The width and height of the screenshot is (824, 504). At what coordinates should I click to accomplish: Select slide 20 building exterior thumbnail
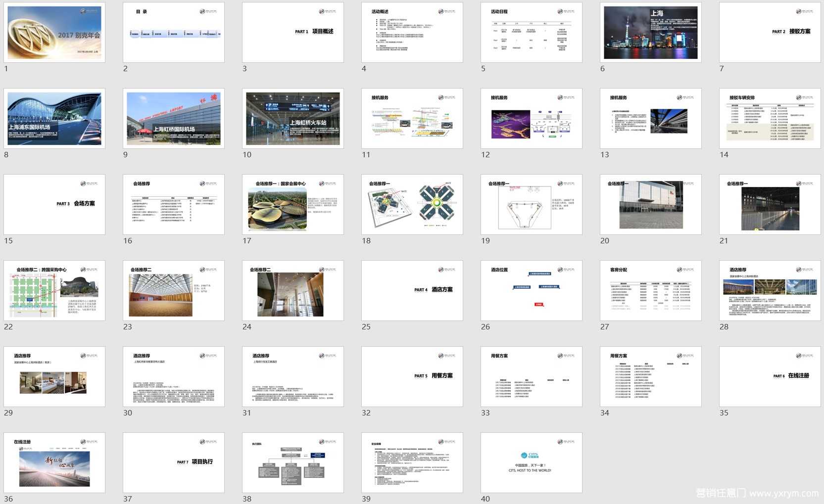(x=651, y=204)
